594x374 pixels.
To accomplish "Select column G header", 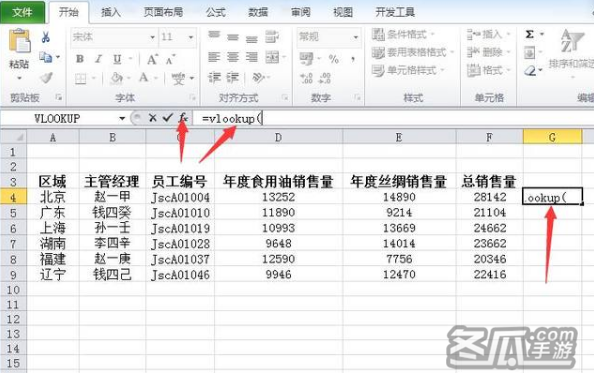I will coord(552,137).
